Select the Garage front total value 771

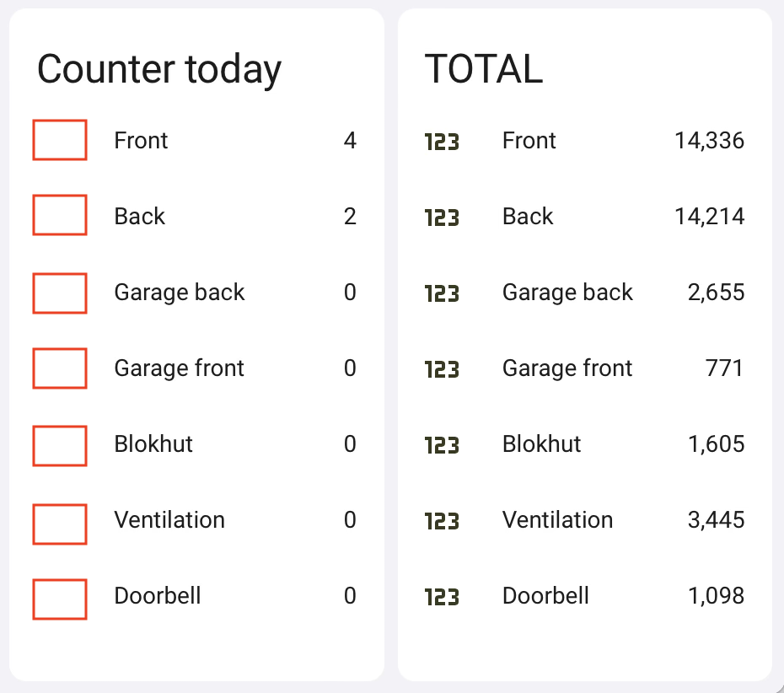724,368
